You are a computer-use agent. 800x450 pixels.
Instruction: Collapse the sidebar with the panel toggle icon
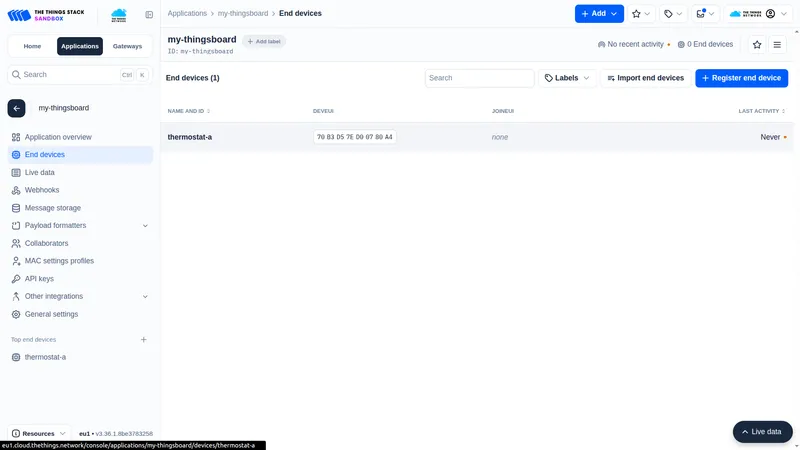149,15
